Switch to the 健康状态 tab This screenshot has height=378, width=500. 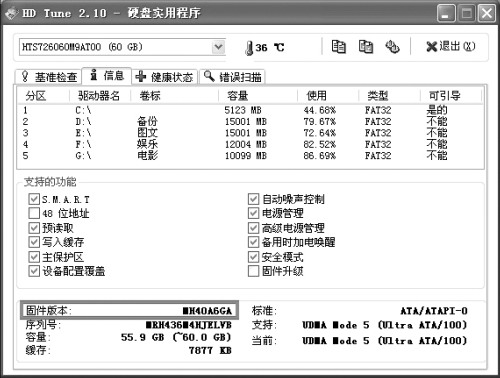tap(165, 77)
